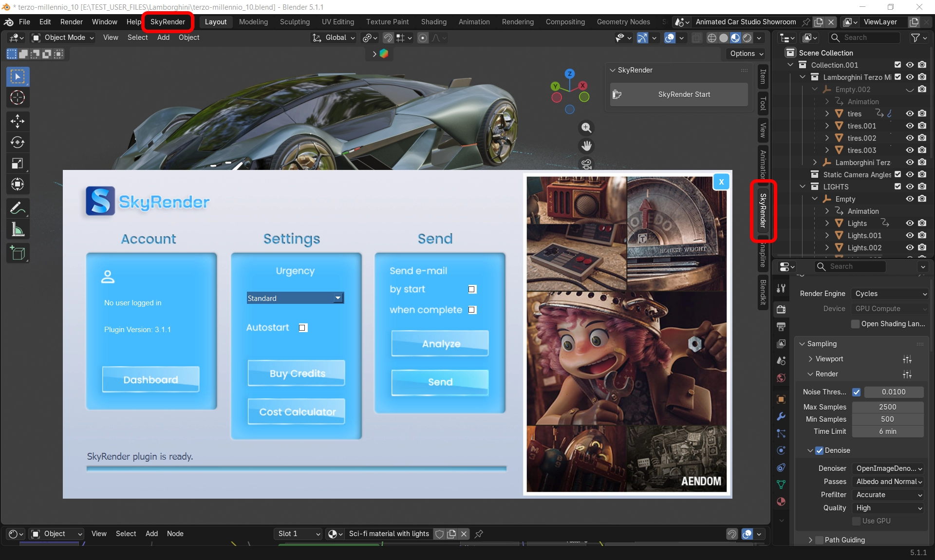This screenshot has width=935, height=560.
Task: Click the Select Box tool
Action: pyautogui.click(x=18, y=76)
